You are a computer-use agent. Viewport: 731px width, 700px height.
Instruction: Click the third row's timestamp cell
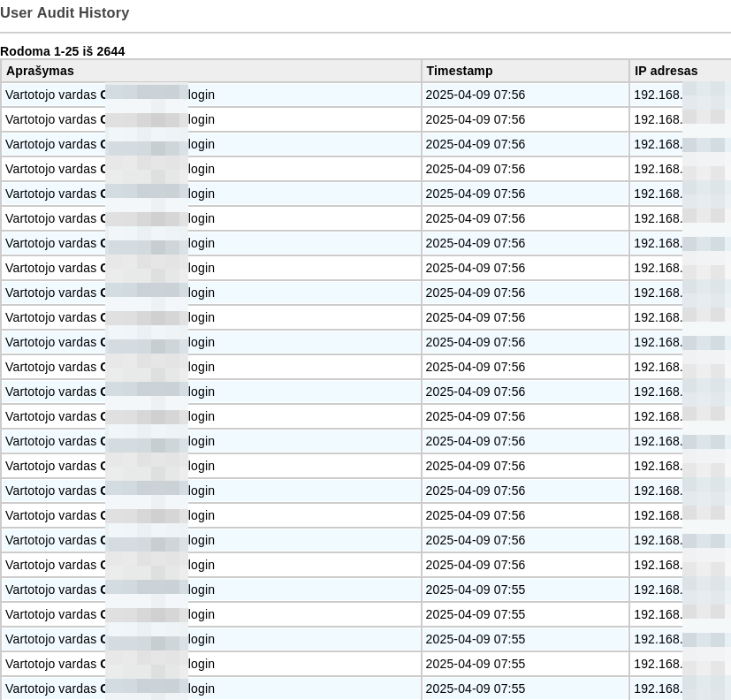click(475, 144)
